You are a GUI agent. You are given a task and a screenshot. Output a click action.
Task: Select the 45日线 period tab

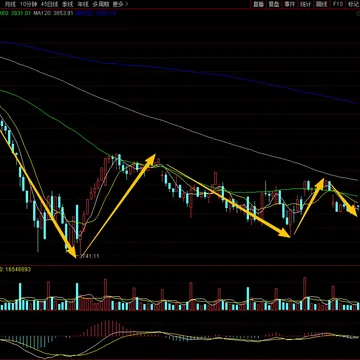[49, 4]
